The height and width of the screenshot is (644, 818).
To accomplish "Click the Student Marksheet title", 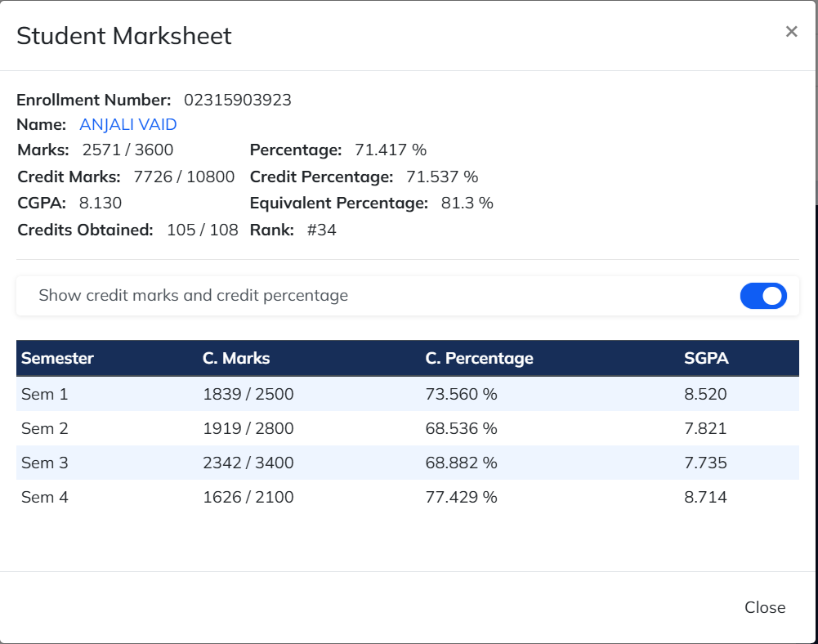I will pos(124,36).
